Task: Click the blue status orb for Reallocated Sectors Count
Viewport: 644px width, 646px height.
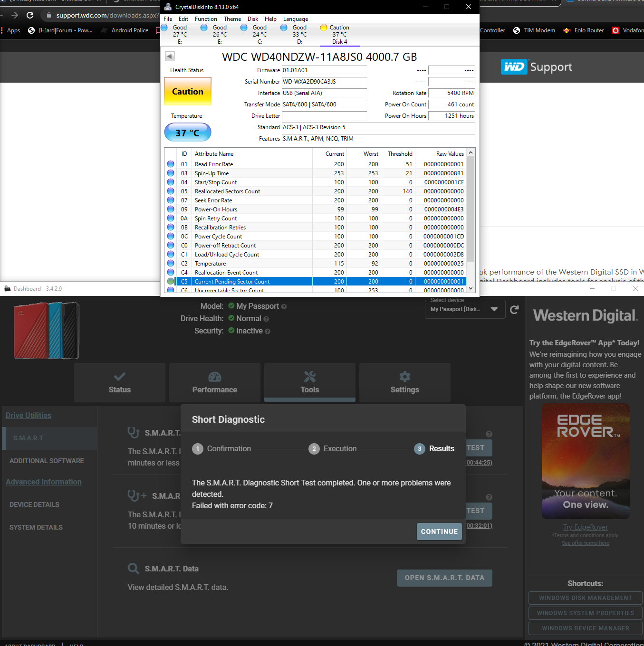Action: click(171, 191)
